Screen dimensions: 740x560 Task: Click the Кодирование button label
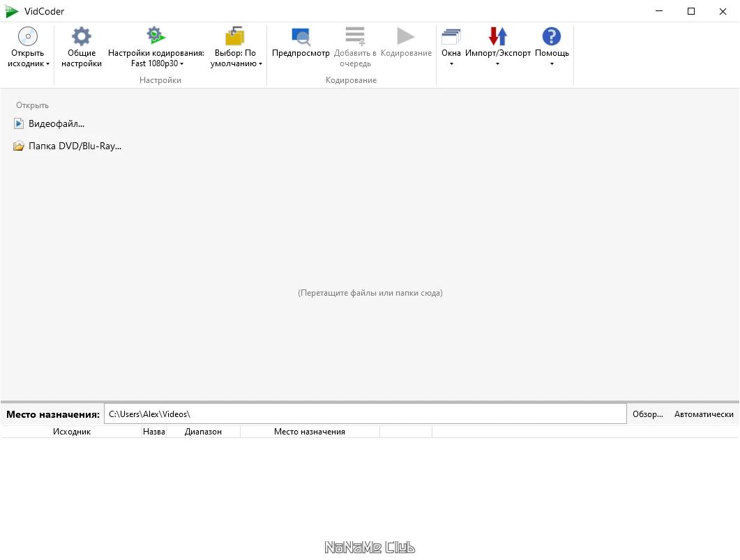(x=406, y=53)
